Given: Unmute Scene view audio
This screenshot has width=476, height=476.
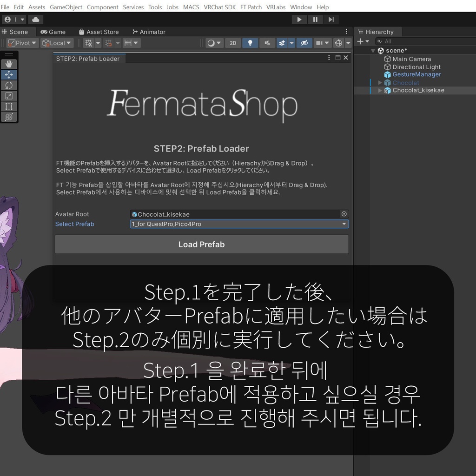Looking at the screenshot, I should click(x=267, y=43).
